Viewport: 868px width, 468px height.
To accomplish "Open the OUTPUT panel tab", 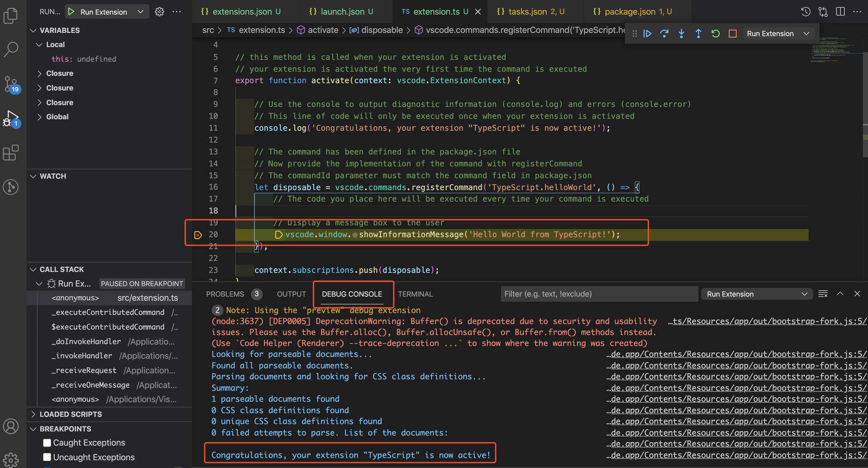I will click(291, 294).
